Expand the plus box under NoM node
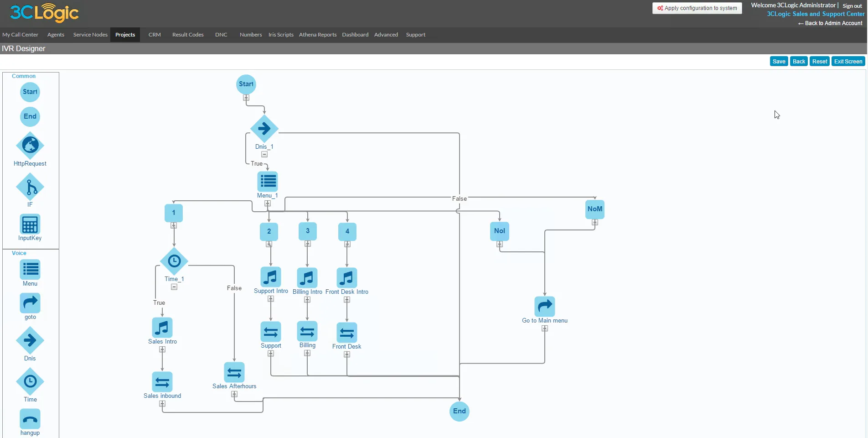This screenshot has width=868, height=438. coord(595,223)
